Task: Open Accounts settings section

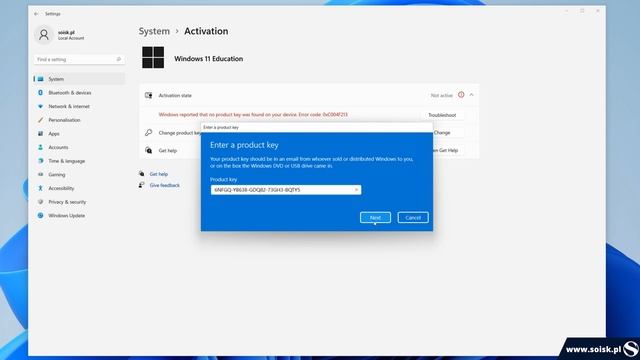Action: pyautogui.click(x=79, y=147)
